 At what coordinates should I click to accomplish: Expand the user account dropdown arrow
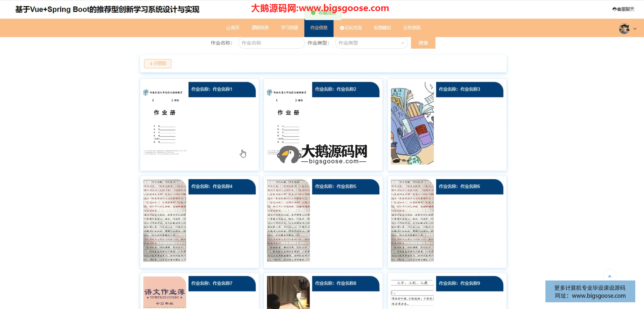point(635,29)
